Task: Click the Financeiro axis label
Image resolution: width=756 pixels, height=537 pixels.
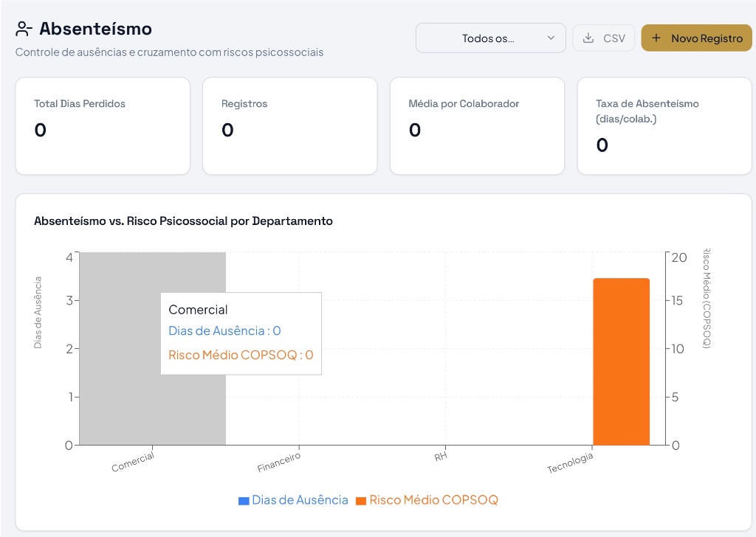Action: [278, 462]
